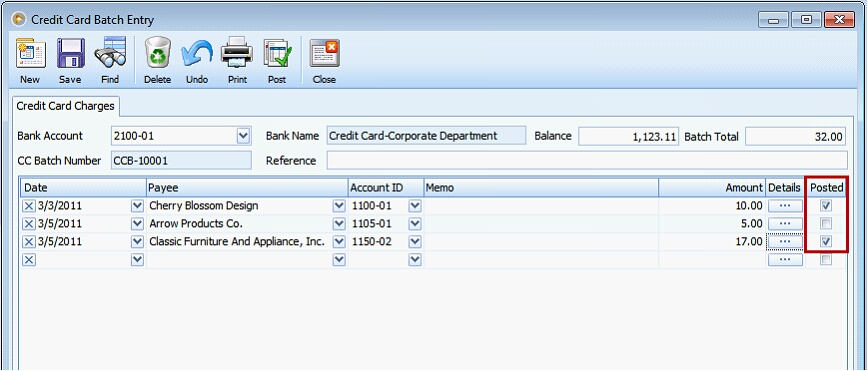Image resolution: width=868 pixels, height=371 pixels.
Task: Remove the Cherry Blossom Design row using X
Action: pos(29,206)
